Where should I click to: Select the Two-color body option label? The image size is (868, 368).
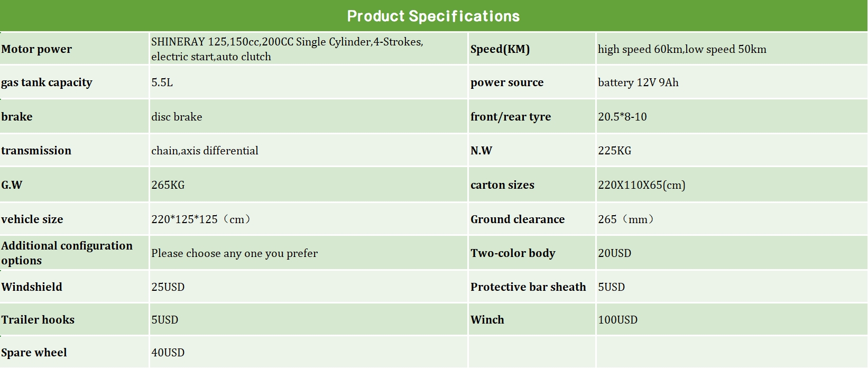click(513, 253)
